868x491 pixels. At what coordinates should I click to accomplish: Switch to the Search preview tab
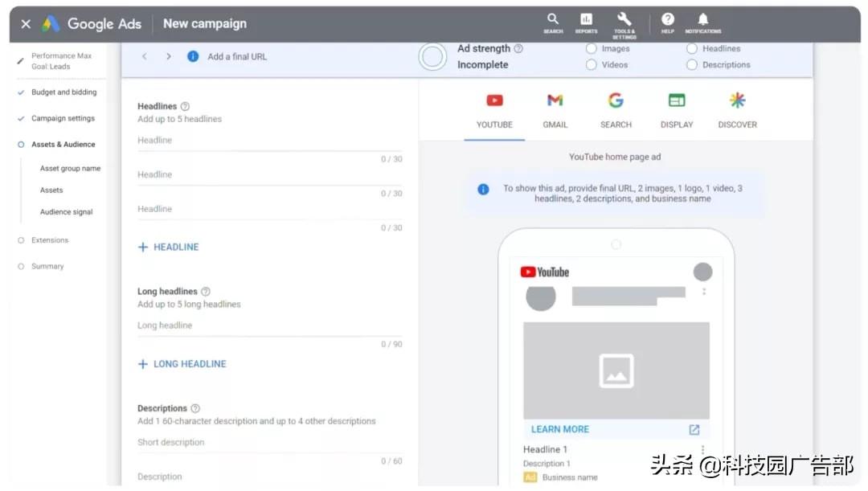click(x=616, y=111)
